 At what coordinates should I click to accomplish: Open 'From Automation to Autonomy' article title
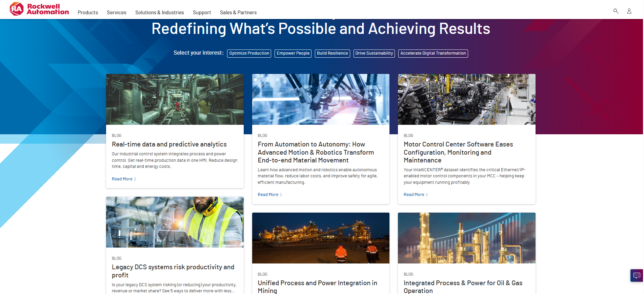[316, 152]
